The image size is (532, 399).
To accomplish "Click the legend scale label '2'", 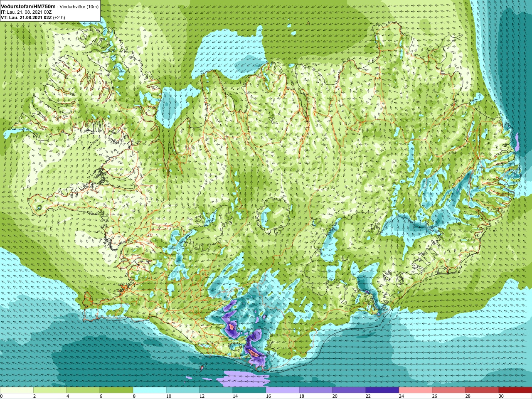I will (x=35, y=396).
